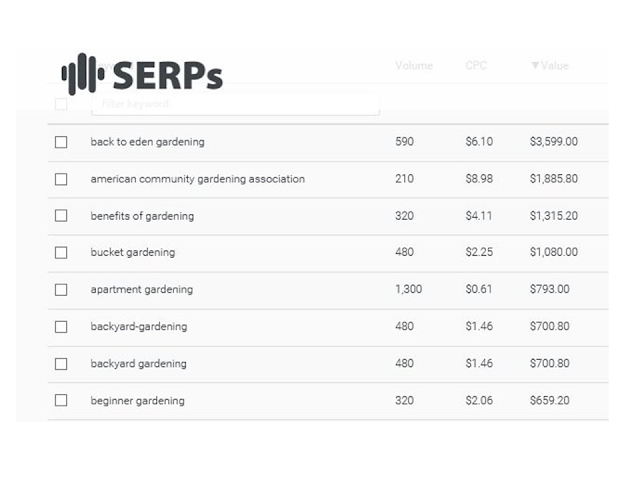Open american community gardening association keyword
The image size is (640, 480).
197,179
